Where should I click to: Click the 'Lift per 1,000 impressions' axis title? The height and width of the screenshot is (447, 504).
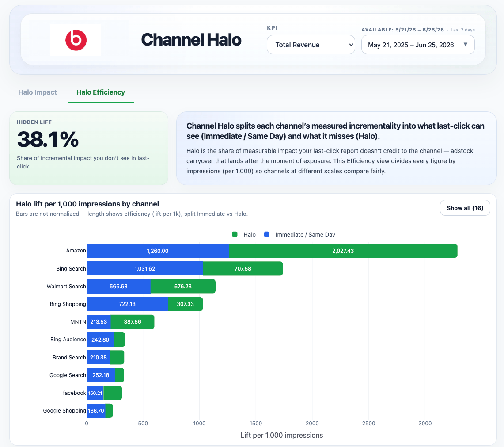point(281,435)
